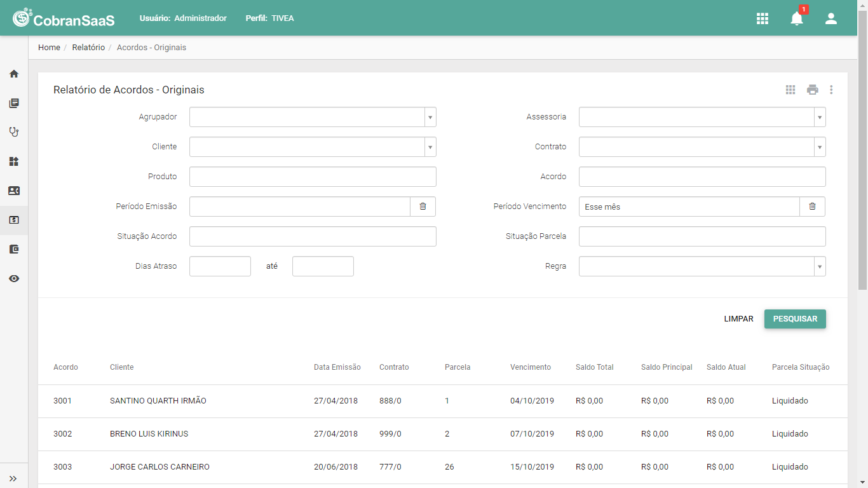
Task: Click the CobranSaaS logo
Action: [64, 18]
